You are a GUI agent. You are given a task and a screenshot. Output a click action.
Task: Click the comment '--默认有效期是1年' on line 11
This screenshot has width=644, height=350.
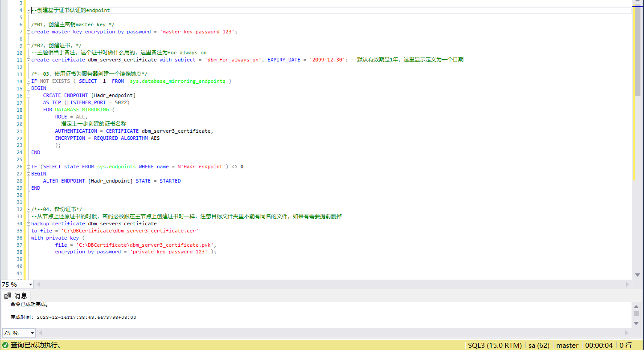pos(407,60)
